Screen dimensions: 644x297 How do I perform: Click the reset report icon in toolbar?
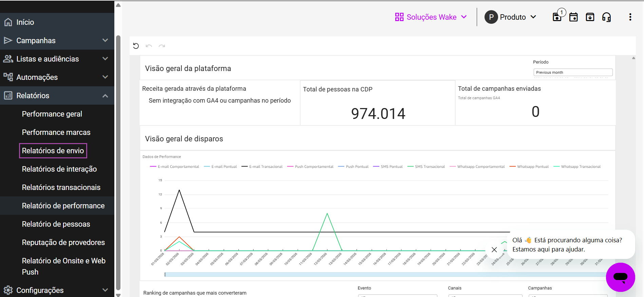click(136, 46)
